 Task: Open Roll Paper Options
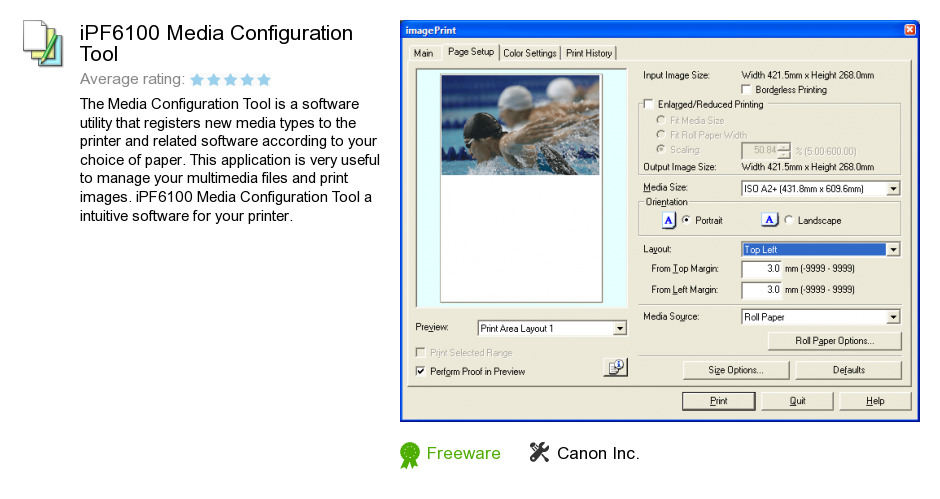click(834, 341)
